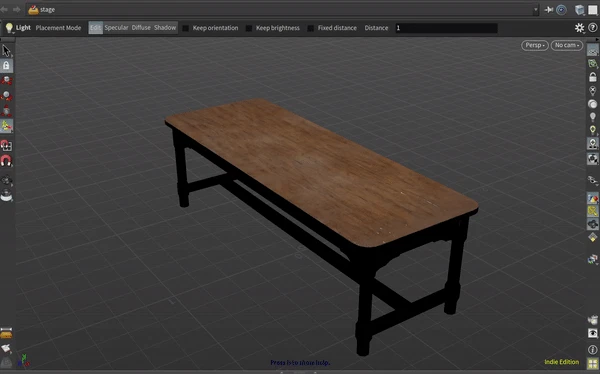Go forward using the right arrow button
The width and height of the screenshot is (600, 374).
coord(16,10)
